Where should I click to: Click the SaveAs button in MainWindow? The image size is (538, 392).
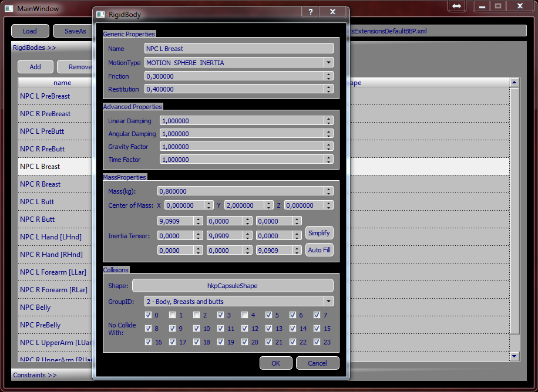coord(73,31)
